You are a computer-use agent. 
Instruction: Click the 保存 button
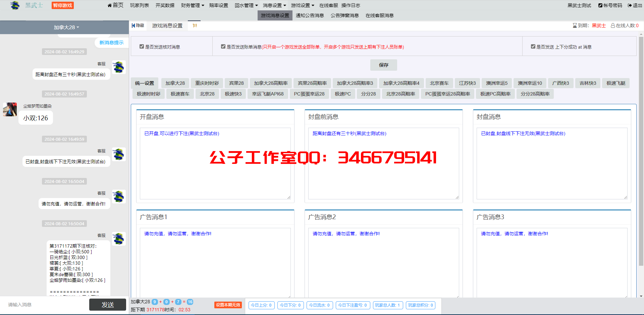(384, 65)
